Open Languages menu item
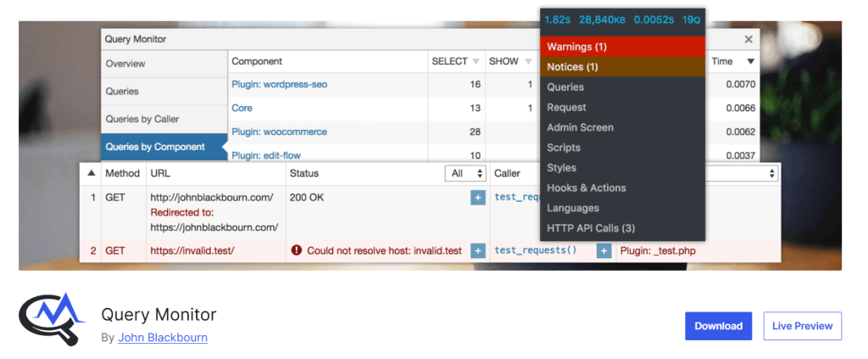Image resolution: width=868 pixels, height=359 pixels. tap(623, 208)
